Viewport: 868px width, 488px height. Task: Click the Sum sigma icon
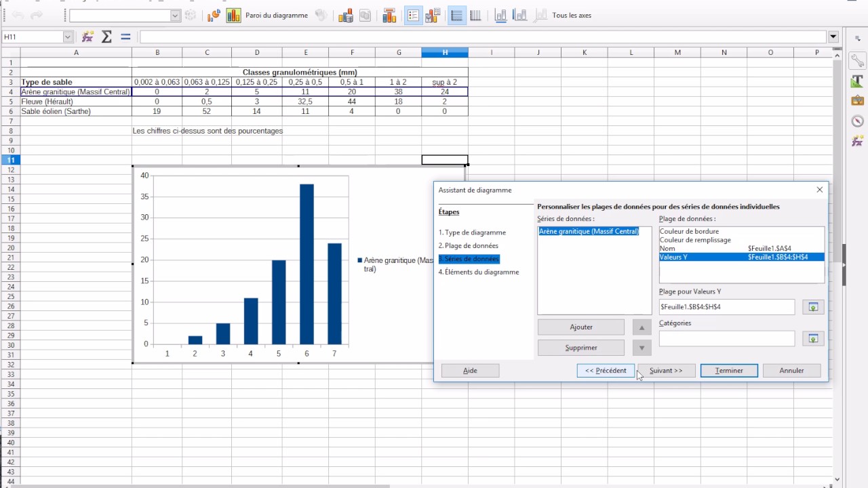point(106,37)
